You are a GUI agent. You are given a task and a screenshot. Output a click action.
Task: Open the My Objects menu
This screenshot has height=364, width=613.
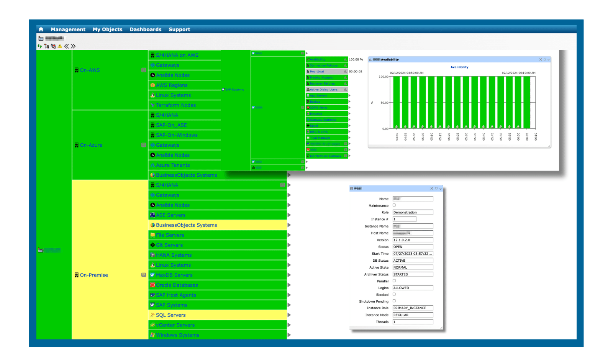[108, 29]
